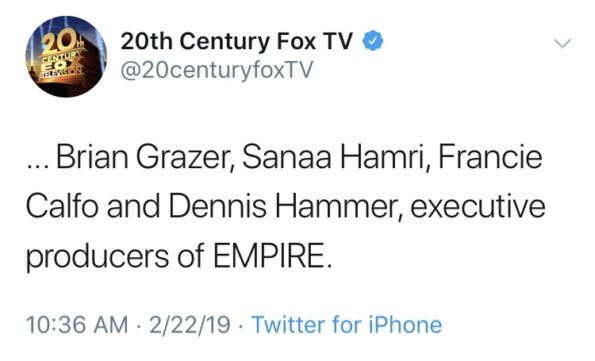Open the tweet options chevron menu
Viewport: 595px width, 361px height.
click(562, 43)
